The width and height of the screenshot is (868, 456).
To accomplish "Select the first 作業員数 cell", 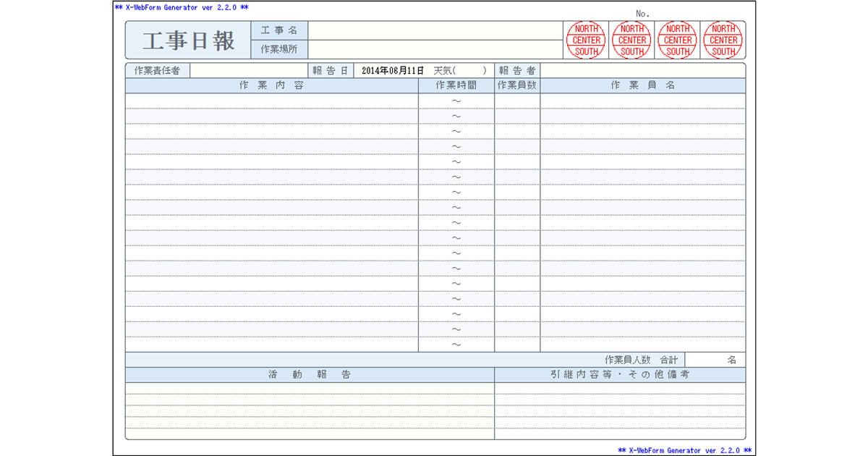I will click(x=517, y=101).
